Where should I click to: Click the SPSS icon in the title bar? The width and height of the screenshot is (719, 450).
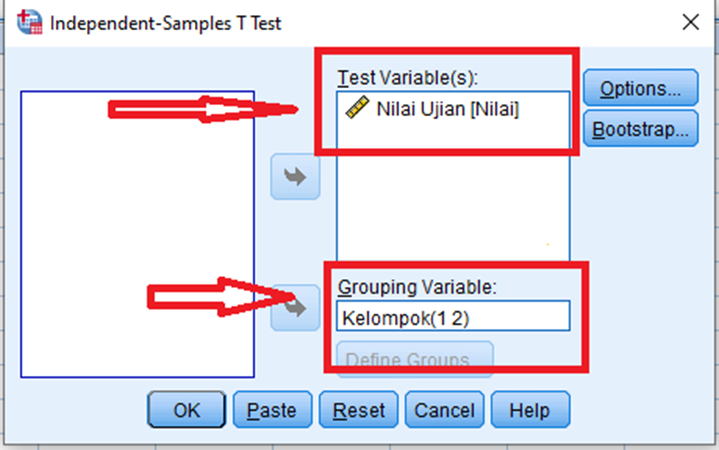click(x=29, y=22)
